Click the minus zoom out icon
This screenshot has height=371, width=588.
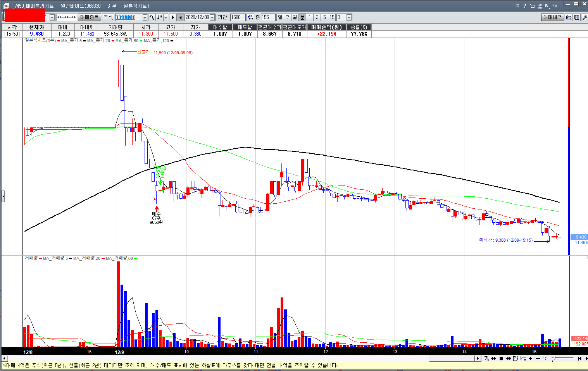click(x=538, y=359)
